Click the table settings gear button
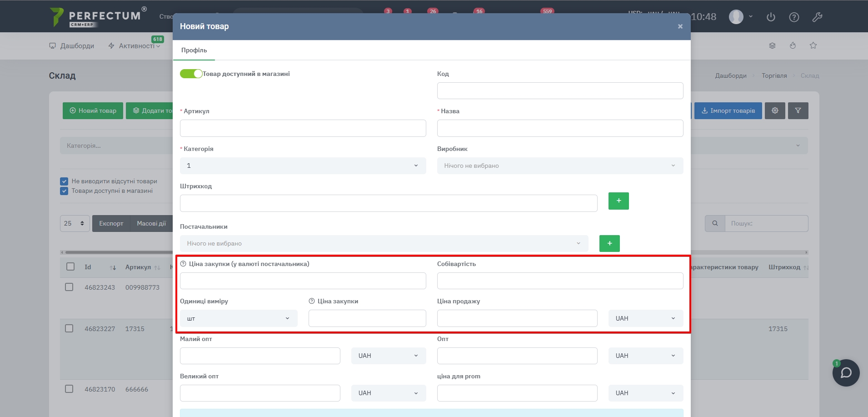This screenshot has height=417, width=868. (x=775, y=111)
